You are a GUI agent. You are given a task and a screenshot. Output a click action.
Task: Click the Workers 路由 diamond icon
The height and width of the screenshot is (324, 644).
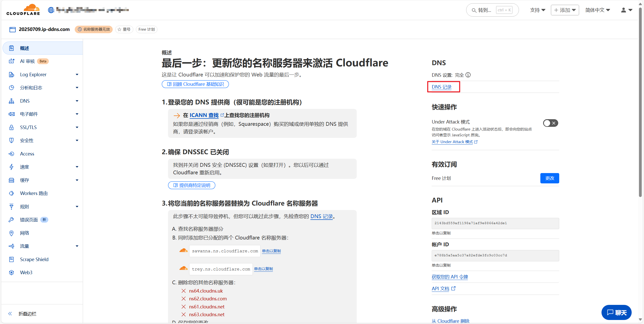(x=12, y=193)
